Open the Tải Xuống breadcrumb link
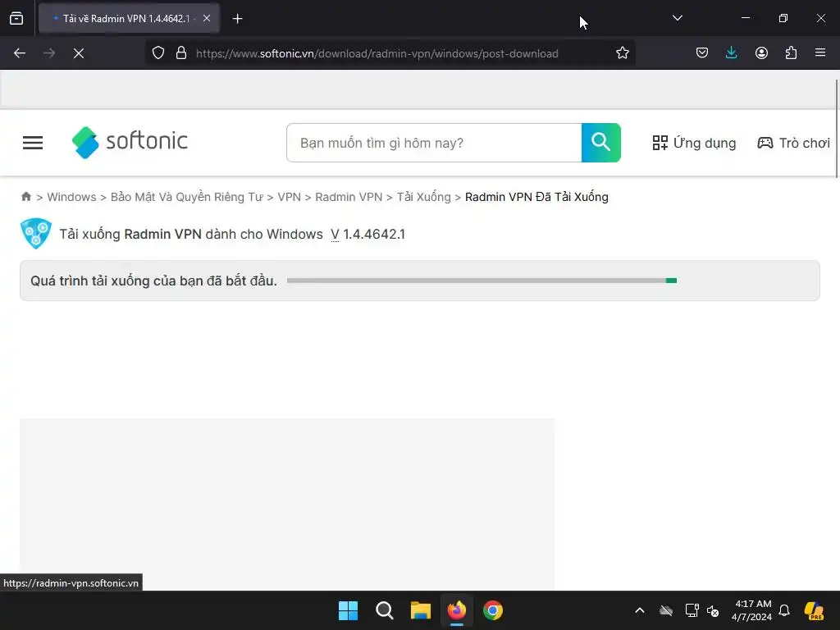 pos(424,197)
